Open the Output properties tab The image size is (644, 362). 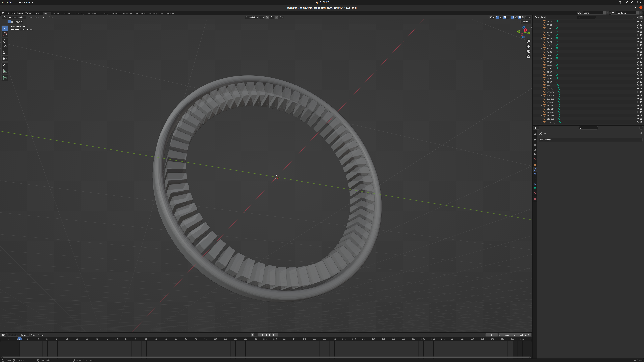[x=535, y=145]
